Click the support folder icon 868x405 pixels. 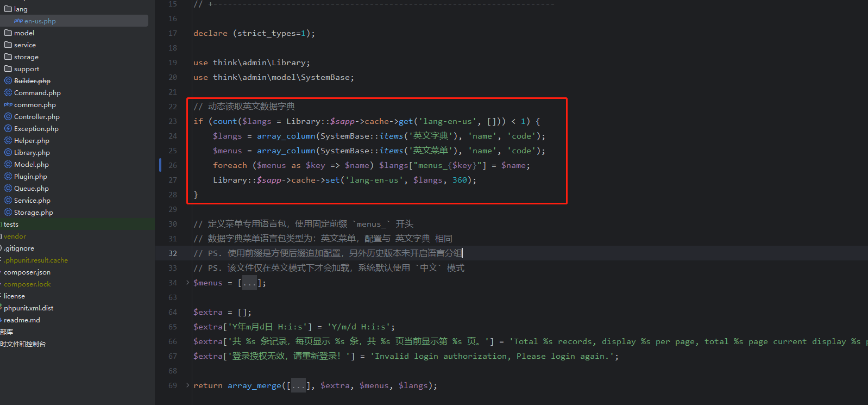8,68
